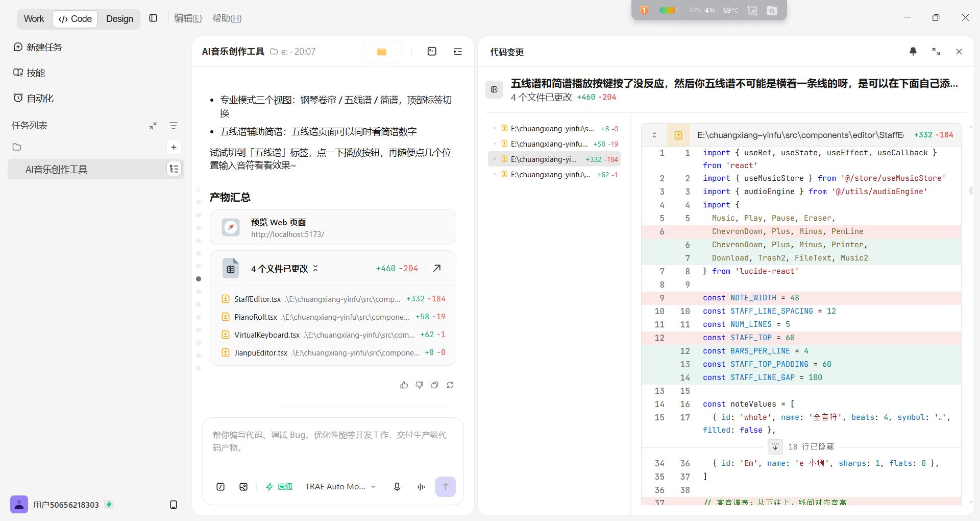
Task: Open the task list filter icon
Action: coord(174,126)
